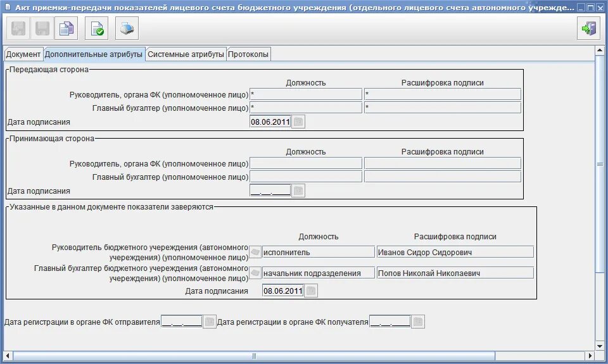Switch to the Документ tab

(23, 54)
